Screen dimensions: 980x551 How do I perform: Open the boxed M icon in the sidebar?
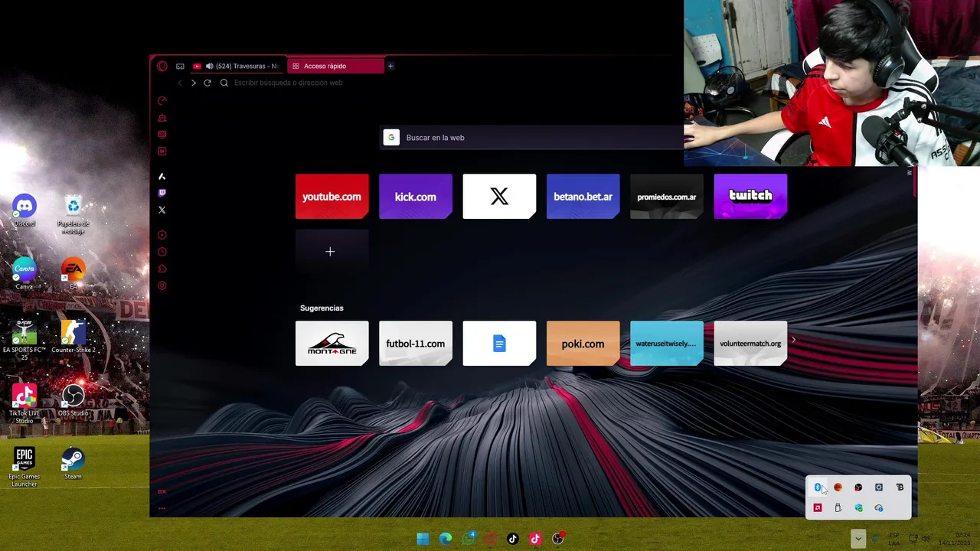[162, 152]
